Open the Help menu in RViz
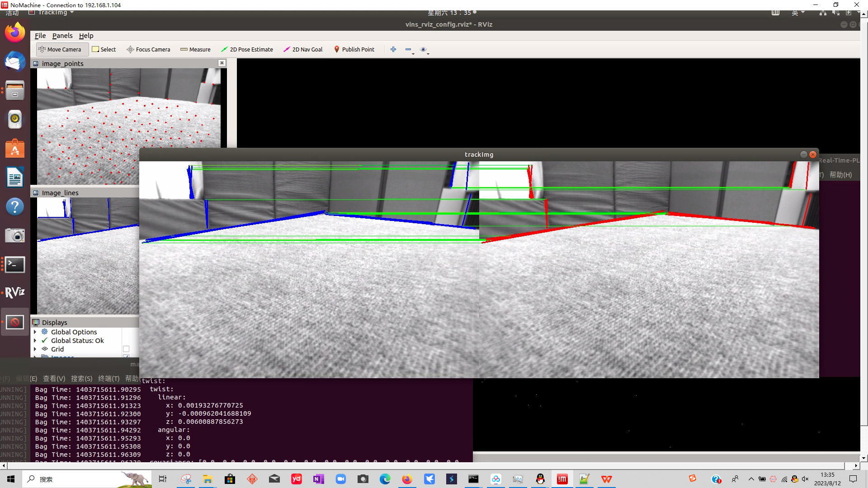 (86, 36)
